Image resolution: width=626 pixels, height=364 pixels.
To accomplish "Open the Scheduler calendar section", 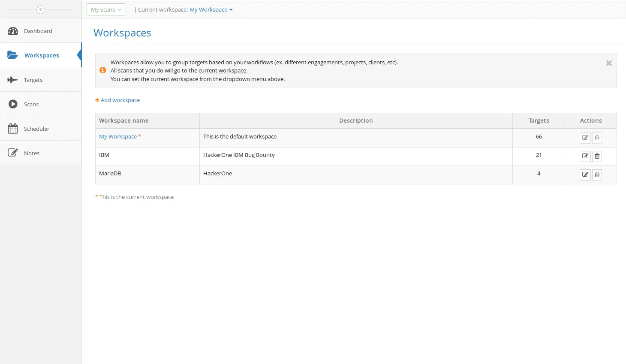I will [36, 129].
